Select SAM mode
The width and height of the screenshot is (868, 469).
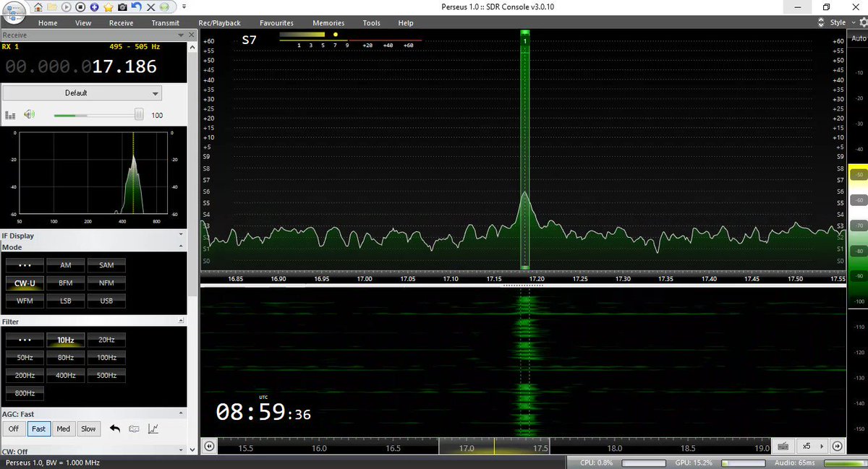click(106, 265)
